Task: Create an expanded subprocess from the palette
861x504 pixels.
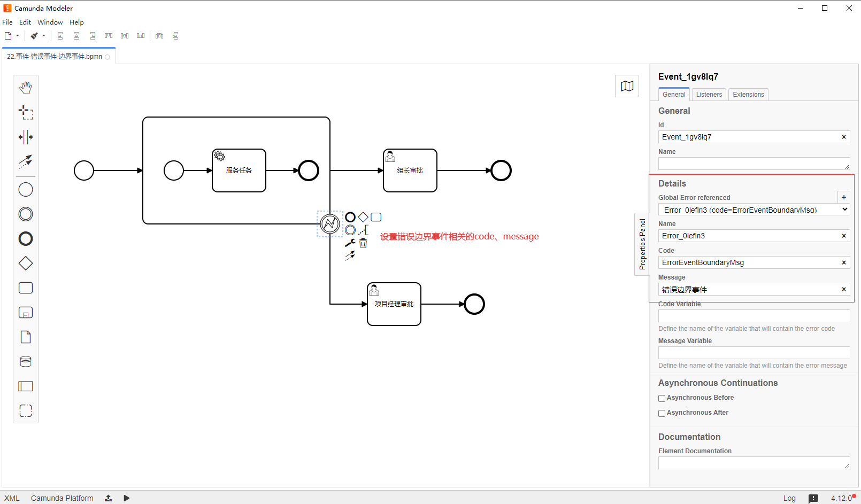Action: (26, 313)
